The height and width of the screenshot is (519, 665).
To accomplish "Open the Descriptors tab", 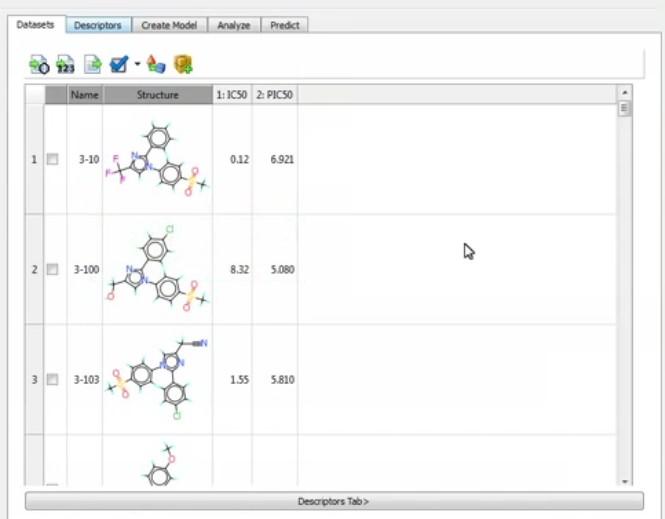I will (98, 25).
